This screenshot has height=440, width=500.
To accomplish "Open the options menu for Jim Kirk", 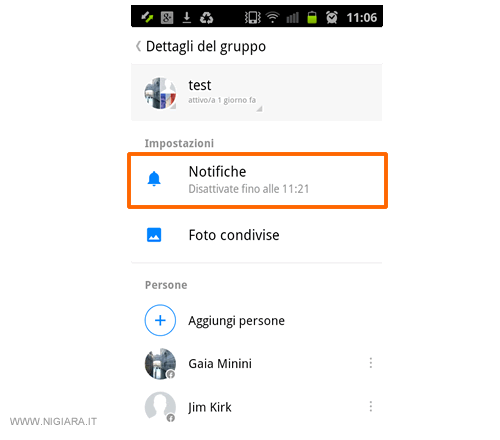I will tap(371, 407).
